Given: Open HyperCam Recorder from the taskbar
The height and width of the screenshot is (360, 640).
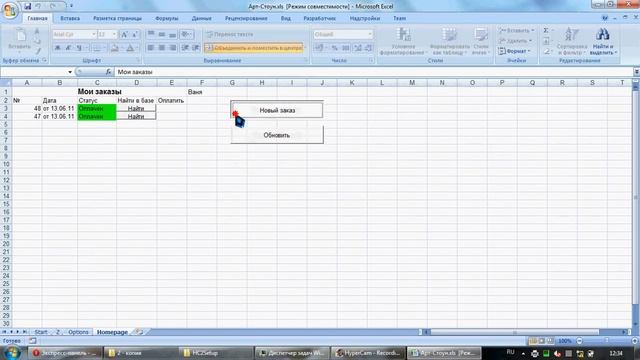Looking at the screenshot, I should click(x=369, y=353).
